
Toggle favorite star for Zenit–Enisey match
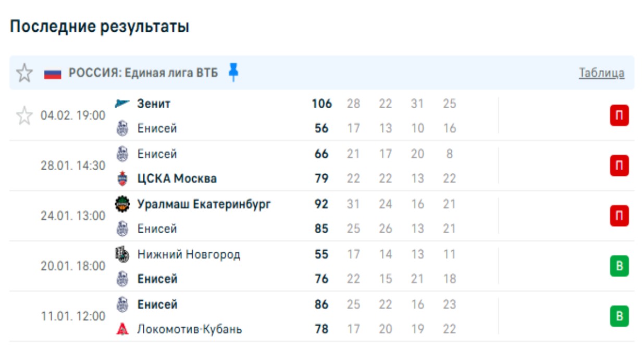(24, 116)
